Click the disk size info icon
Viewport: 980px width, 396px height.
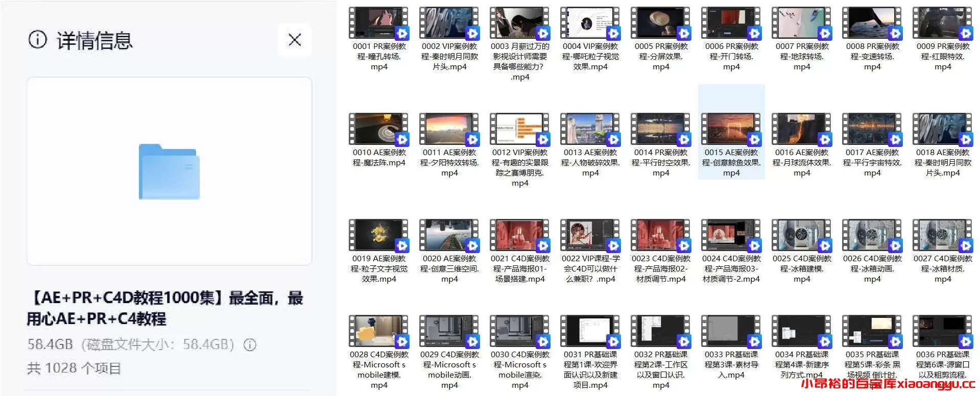[250, 345]
